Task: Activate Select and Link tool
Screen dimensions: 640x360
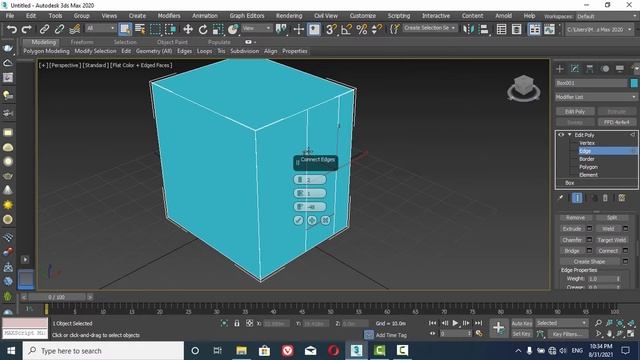Action: (44, 29)
